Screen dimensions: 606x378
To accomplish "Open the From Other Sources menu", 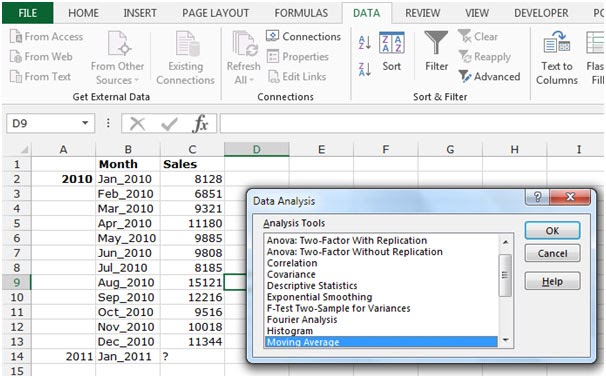I will pyautogui.click(x=117, y=58).
